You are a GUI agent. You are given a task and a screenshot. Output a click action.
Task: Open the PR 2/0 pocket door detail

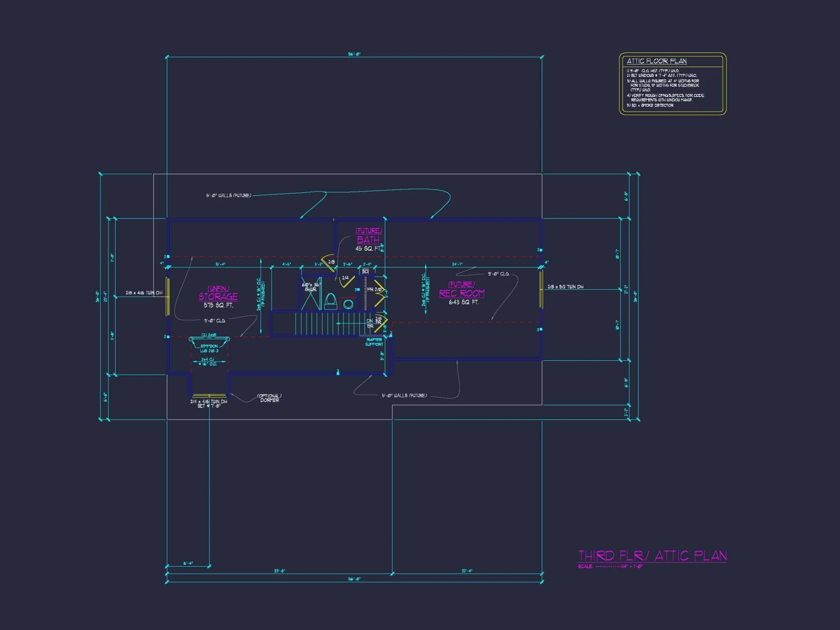374,289
